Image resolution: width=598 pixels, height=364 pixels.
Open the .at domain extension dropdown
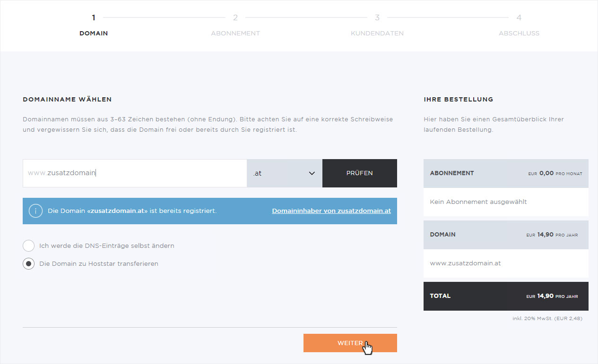(285, 173)
